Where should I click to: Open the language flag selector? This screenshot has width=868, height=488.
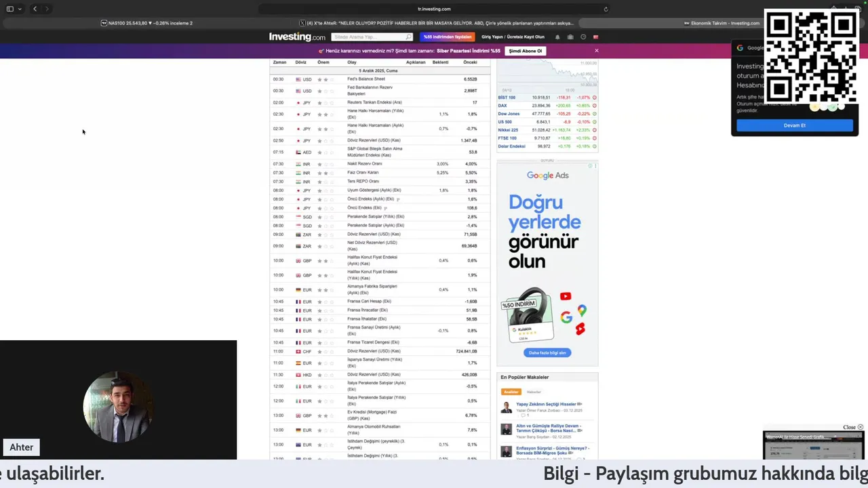[596, 37]
